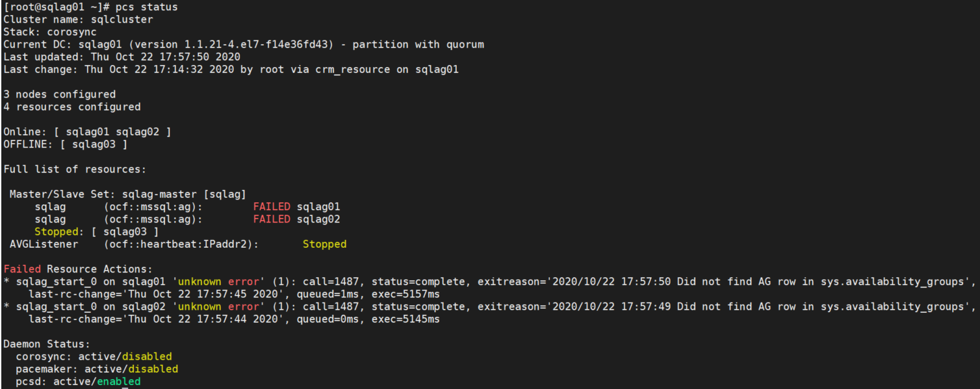Click the red FAILED status for sqlag02
The height and width of the screenshot is (389, 980).
(272, 219)
